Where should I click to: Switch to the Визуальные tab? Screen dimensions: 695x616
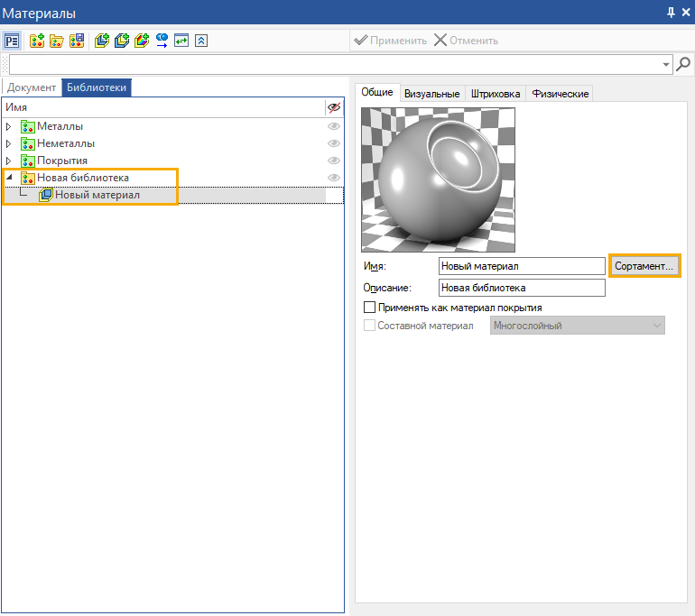pyautogui.click(x=432, y=93)
